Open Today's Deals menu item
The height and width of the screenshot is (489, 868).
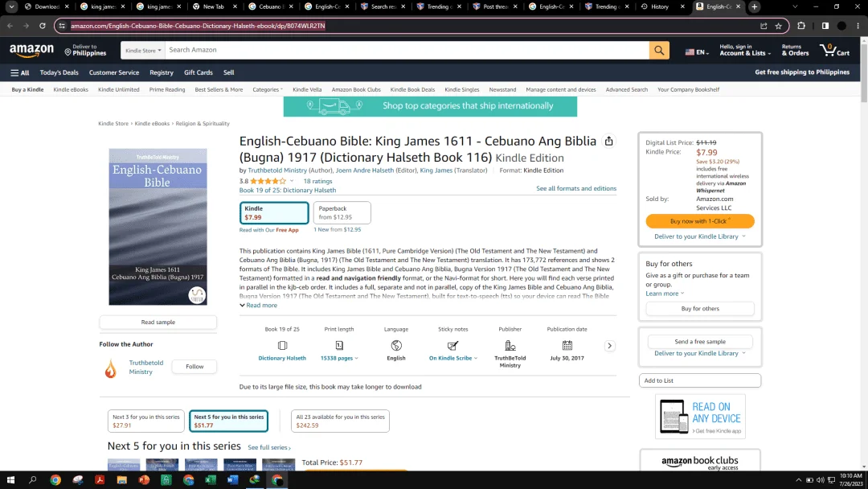coord(59,72)
